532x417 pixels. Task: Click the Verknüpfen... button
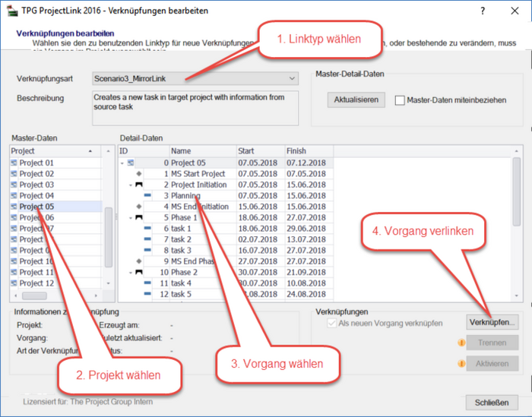tap(492, 322)
